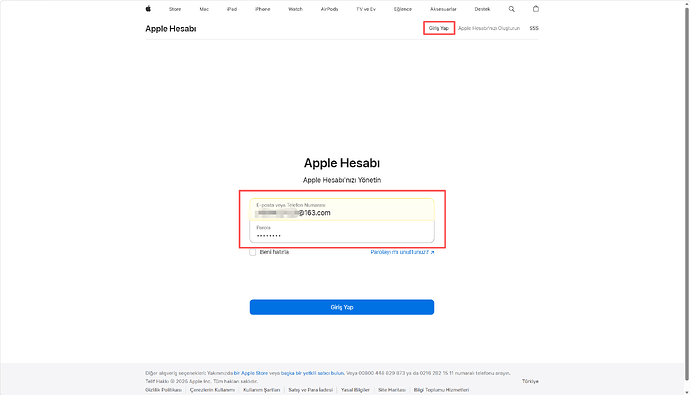Open the AirPods menu
The width and height of the screenshot is (690, 395).
330,9
